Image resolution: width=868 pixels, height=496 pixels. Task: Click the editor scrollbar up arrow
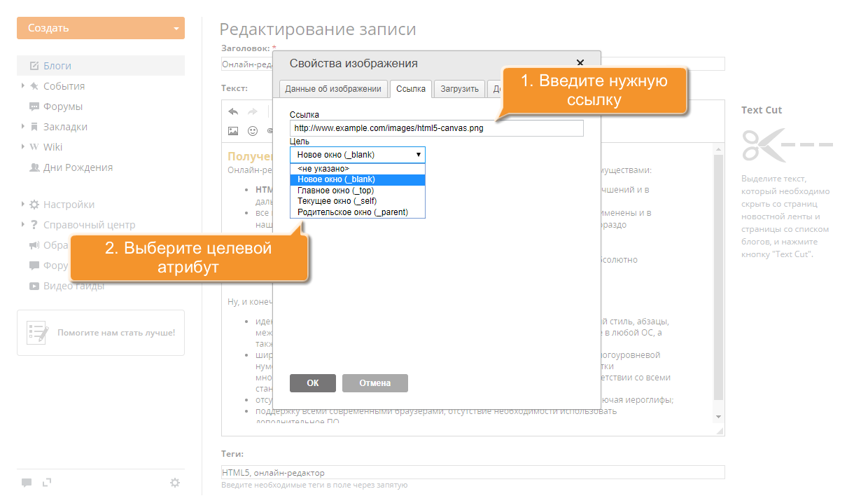(717, 149)
